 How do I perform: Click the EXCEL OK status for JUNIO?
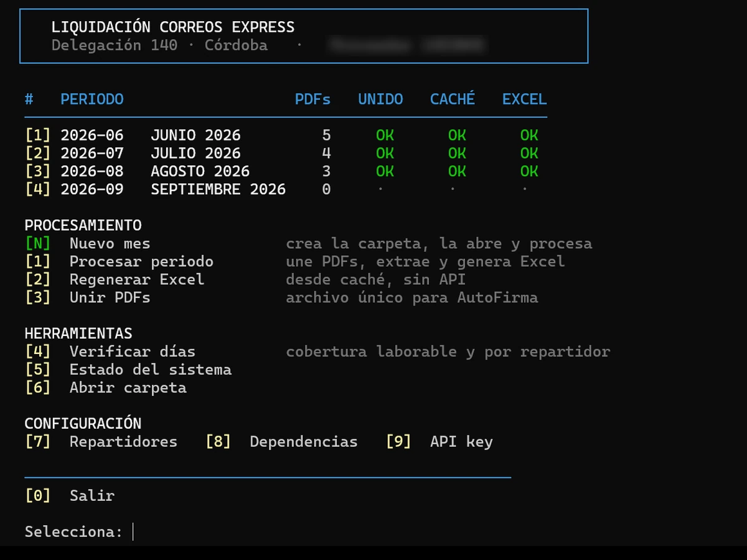click(x=529, y=135)
